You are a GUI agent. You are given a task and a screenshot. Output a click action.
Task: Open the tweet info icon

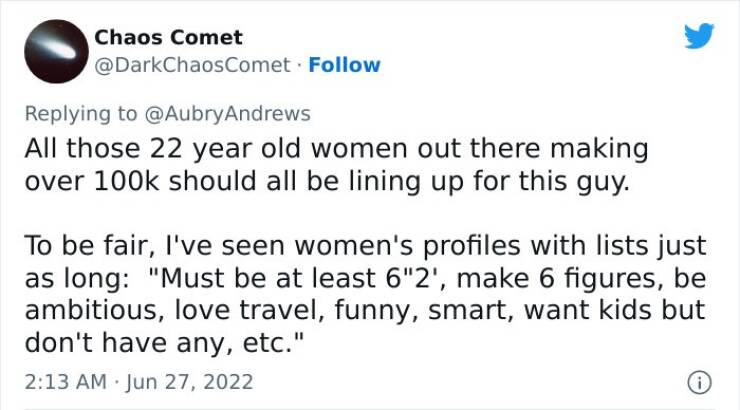click(702, 382)
